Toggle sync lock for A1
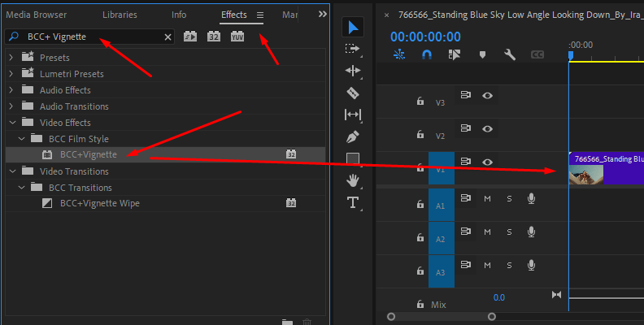The width and height of the screenshot is (644, 325). pos(465,198)
